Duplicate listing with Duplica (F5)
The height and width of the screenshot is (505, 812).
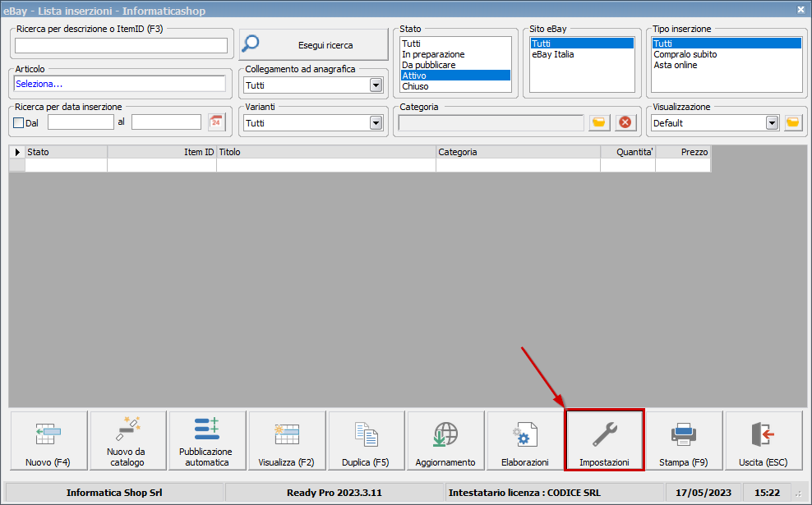(366, 441)
